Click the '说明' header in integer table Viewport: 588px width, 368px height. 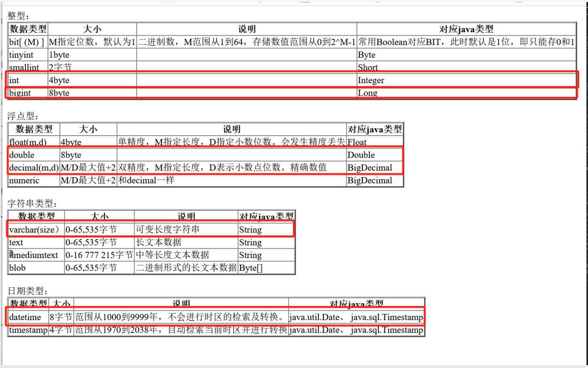(x=247, y=29)
